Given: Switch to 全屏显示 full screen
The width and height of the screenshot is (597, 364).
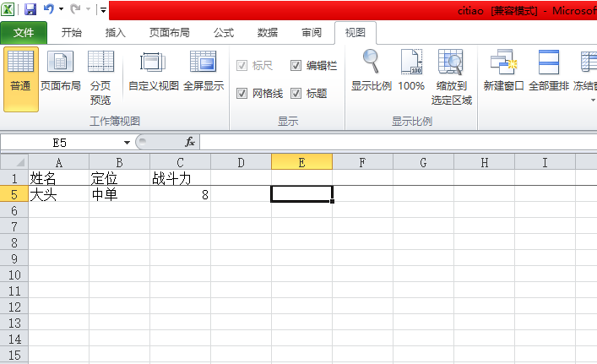Looking at the screenshot, I should tap(204, 71).
